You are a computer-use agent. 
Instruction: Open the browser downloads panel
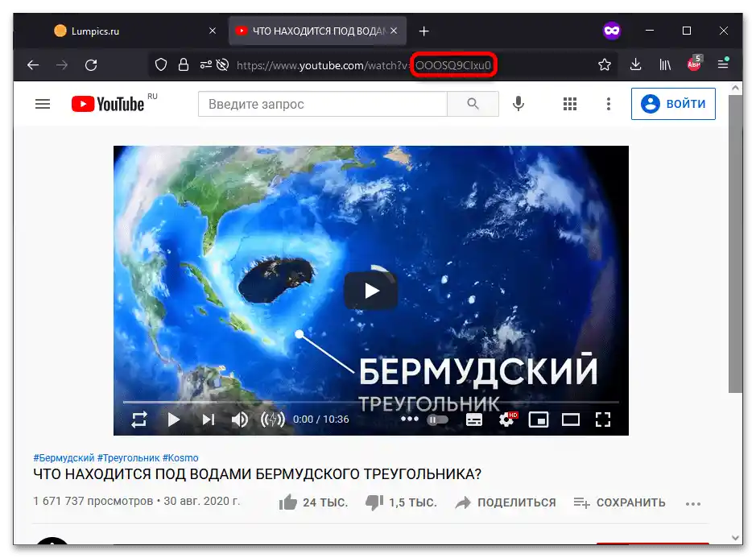pos(635,64)
